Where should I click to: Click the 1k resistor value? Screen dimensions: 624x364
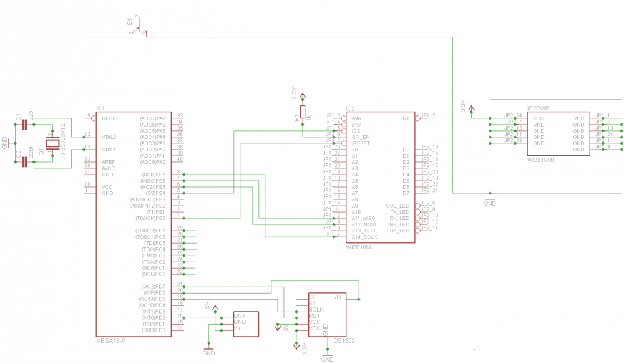(309, 118)
